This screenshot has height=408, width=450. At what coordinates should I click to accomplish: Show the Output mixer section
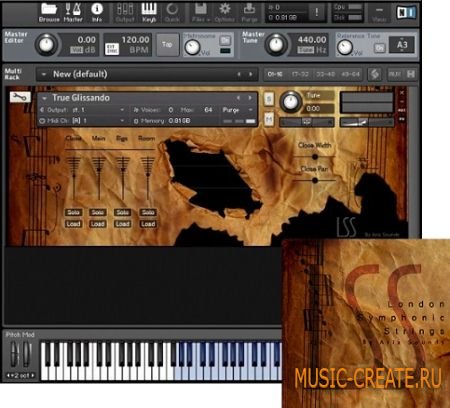tap(125, 12)
